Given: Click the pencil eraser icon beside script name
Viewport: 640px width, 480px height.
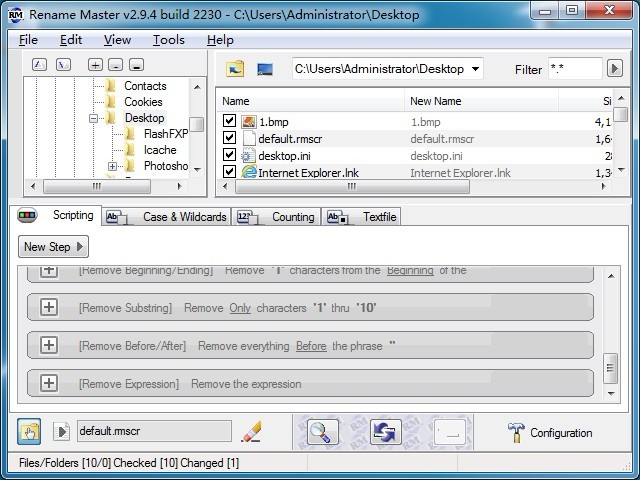Looking at the screenshot, I should [x=252, y=432].
